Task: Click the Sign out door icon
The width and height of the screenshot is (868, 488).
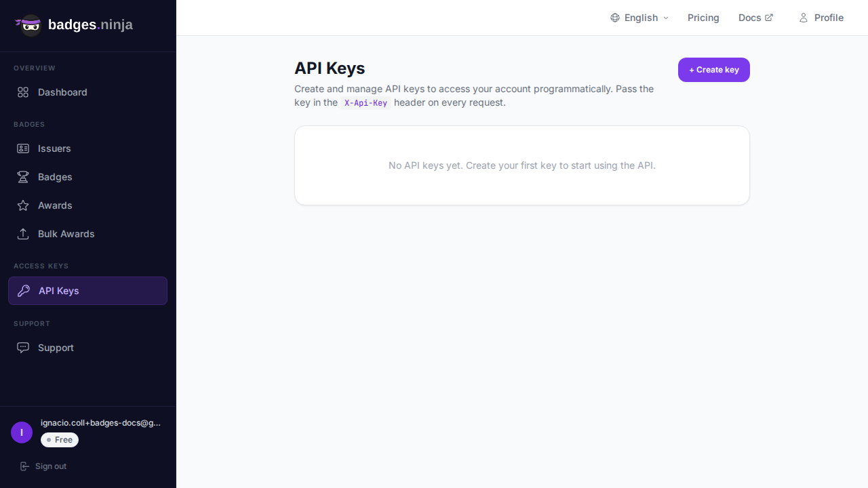Action: (x=25, y=466)
